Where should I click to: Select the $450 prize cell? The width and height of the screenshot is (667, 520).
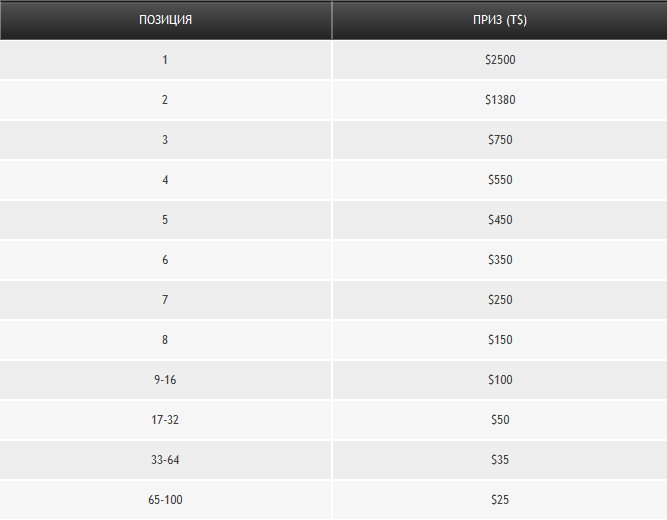click(x=500, y=220)
